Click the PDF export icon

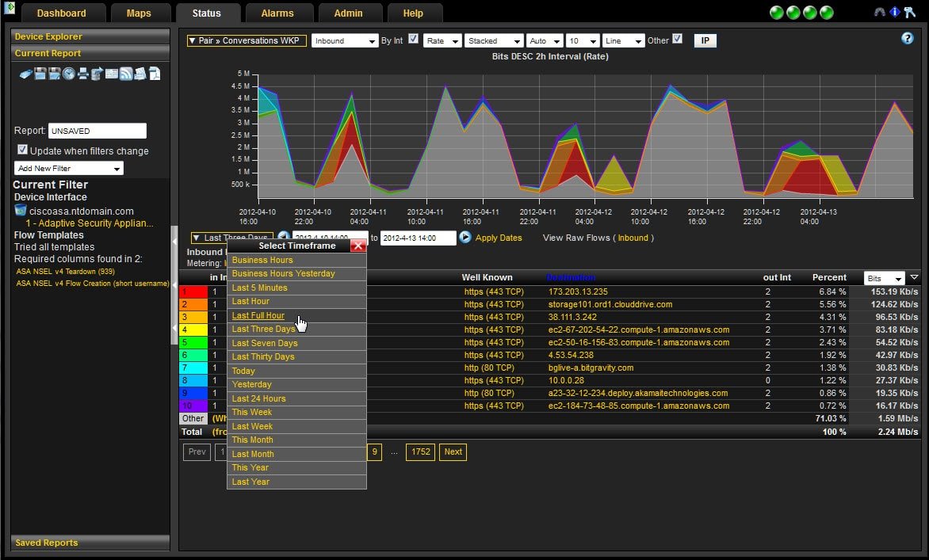[155, 73]
